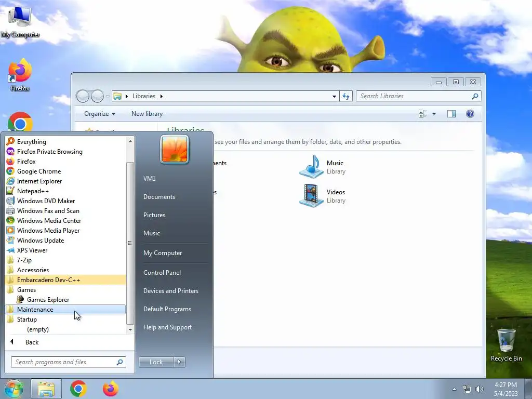Viewport: 532px width, 399px height.
Task: Open Chrome from the taskbar
Action: 78,389
